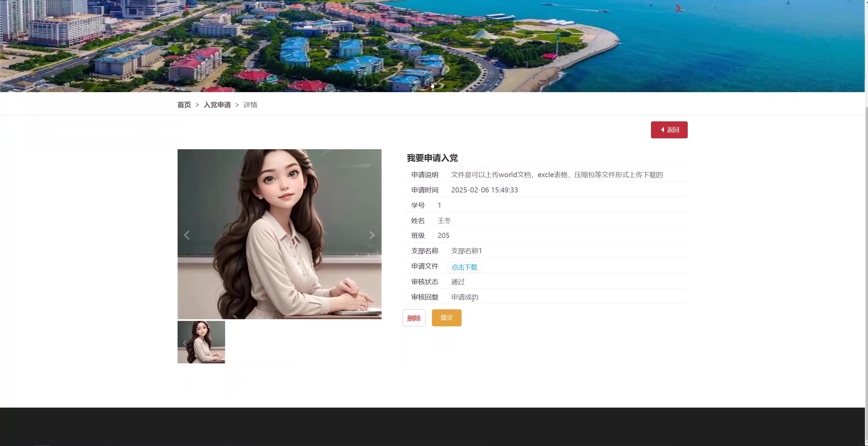Click the 详情 breadcrumb item
Image resolution: width=868 pixels, height=446 pixels.
pos(250,105)
